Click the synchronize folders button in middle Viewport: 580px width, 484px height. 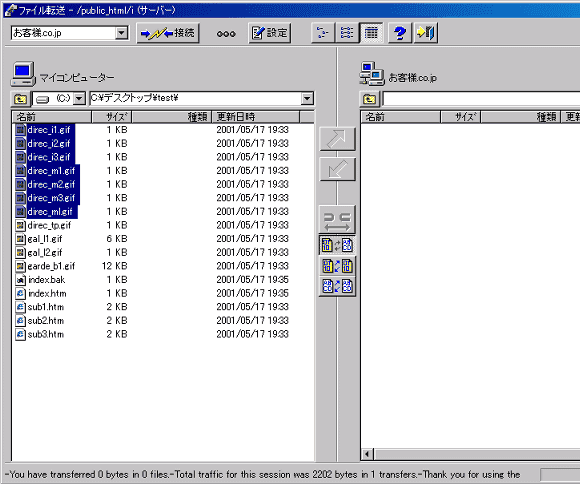coord(337,220)
